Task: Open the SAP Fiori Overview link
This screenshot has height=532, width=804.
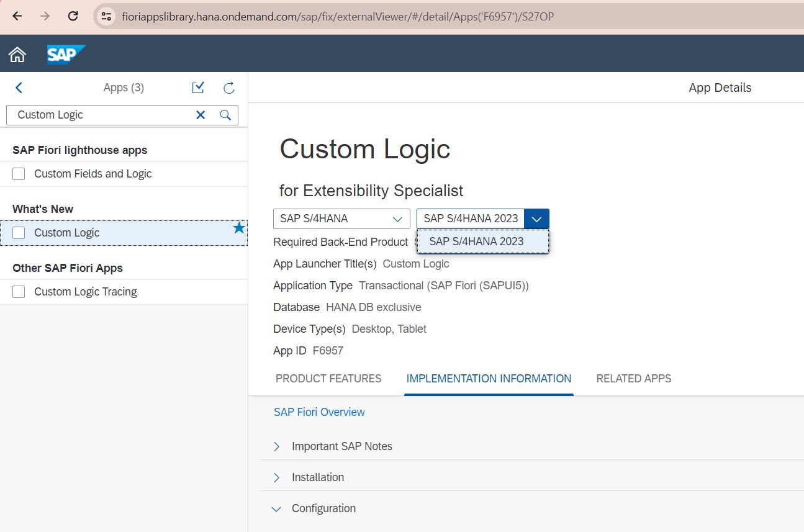Action: point(319,412)
